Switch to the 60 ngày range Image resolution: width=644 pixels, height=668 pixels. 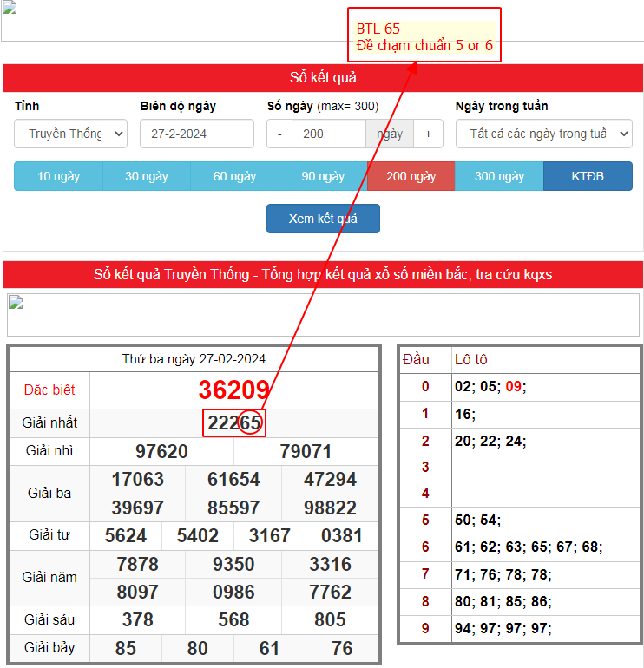[x=234, y=176]
